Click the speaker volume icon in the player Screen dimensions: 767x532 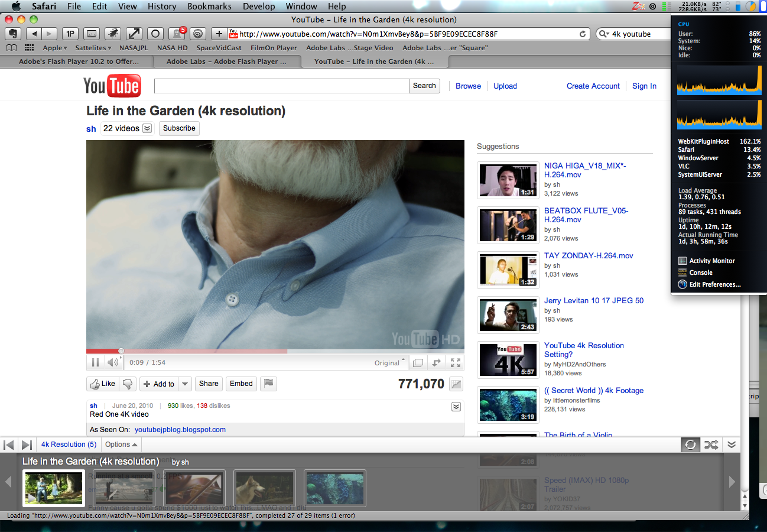(112, 362)
